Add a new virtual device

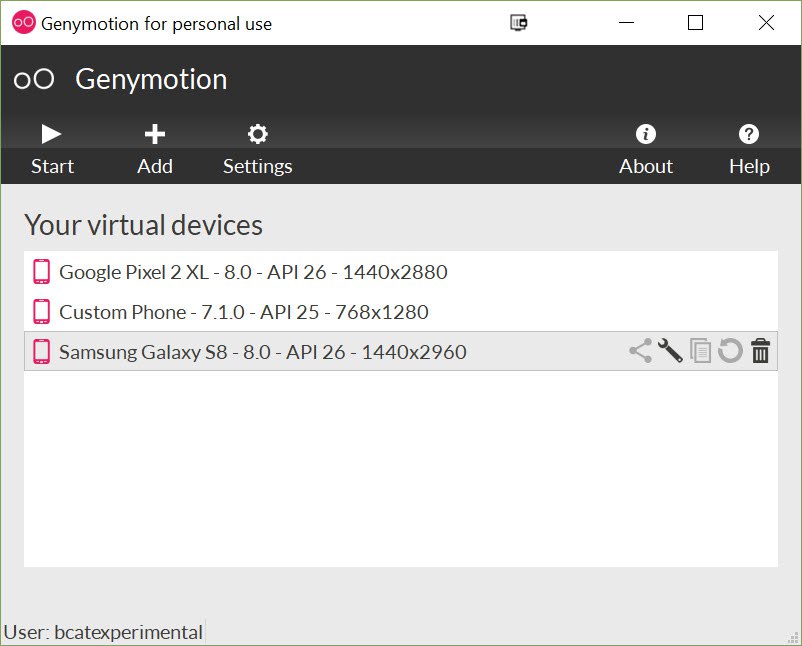tap(154, 149)
